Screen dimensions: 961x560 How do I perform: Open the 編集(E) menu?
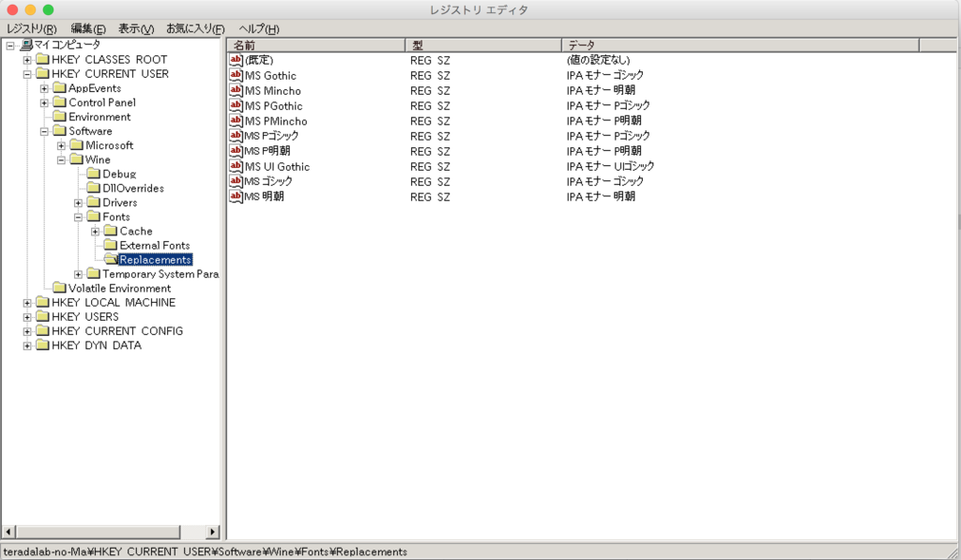(88, 29)
